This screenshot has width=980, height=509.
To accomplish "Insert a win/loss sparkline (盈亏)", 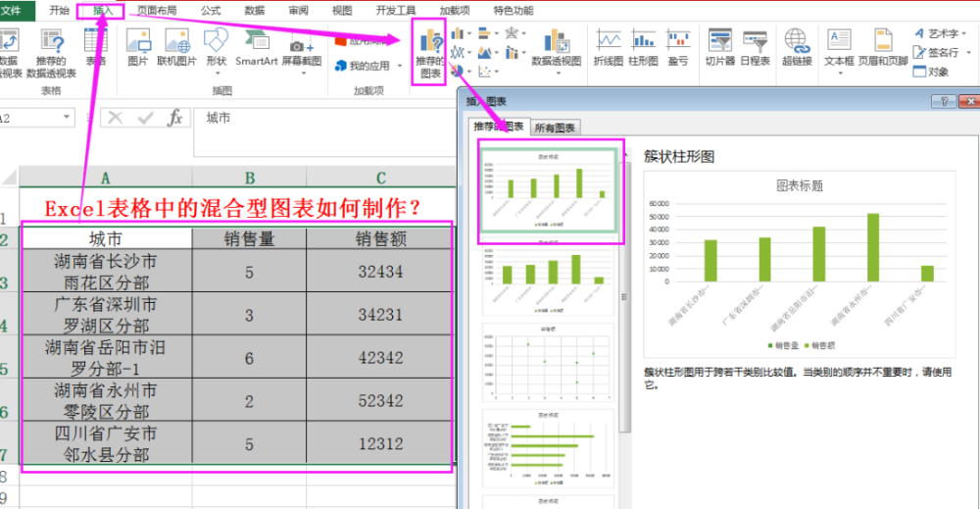I will point(678,47).
